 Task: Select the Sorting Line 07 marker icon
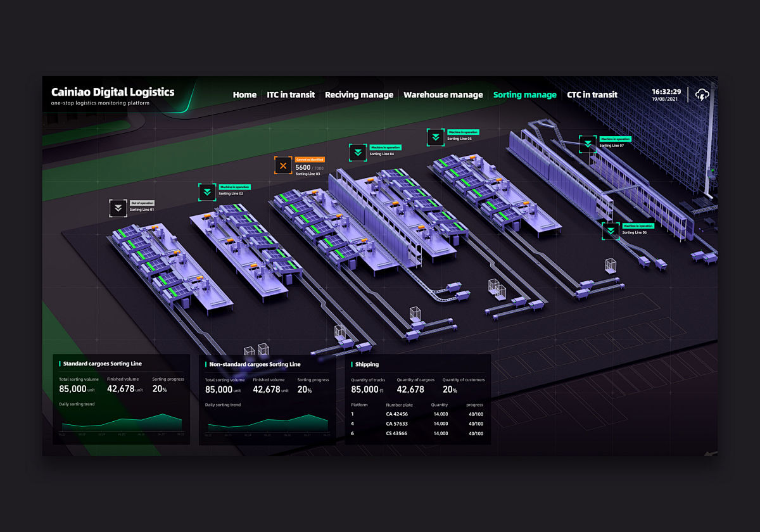click(588, 144)
